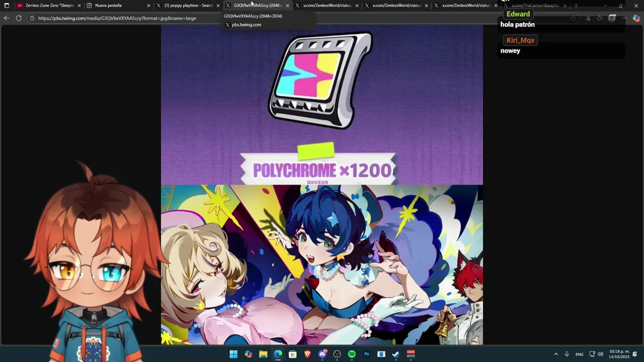Close the G3QVfwVXYAASccy image tab

pyautogui.click(x=287, y=6)
